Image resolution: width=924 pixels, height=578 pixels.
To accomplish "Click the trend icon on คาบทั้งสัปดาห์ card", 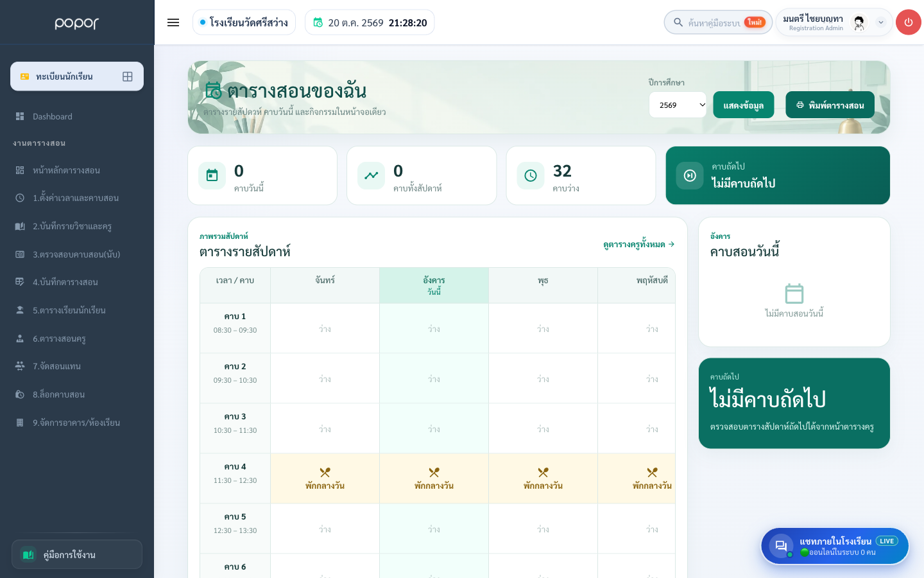I will pyautogui.click(x=372, y=175).
